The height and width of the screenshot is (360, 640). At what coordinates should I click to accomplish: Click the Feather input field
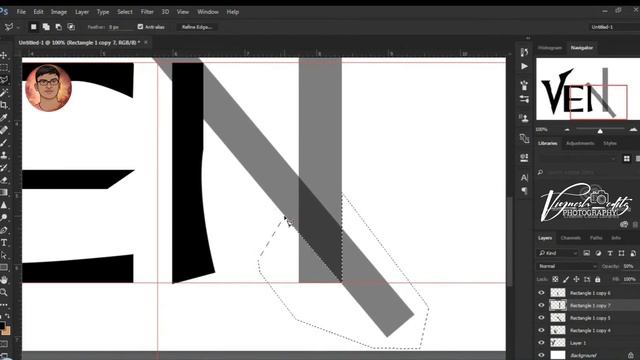pos(121,27)
